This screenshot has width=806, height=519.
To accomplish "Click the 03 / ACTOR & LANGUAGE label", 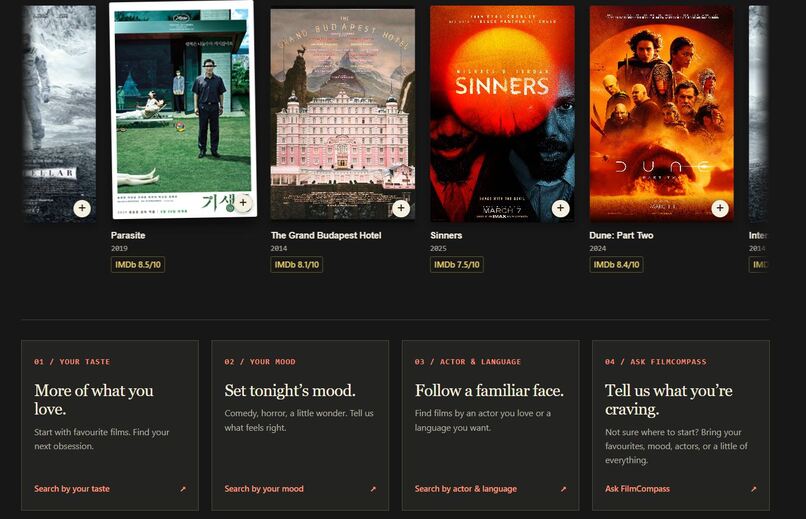I will [468, 362].
